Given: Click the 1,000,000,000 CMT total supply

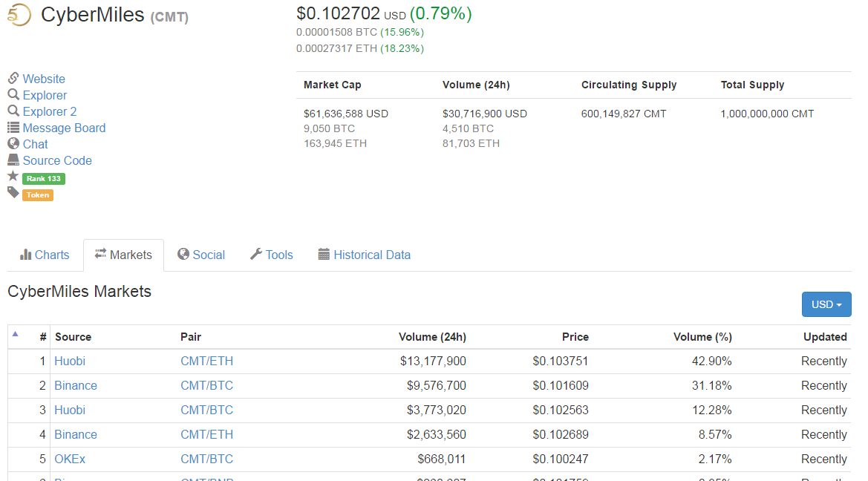Looking at the screenshot, I should click(767, 114).
